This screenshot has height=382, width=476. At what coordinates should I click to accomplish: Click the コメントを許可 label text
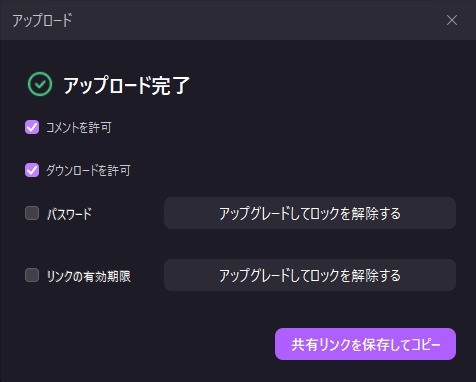click(x=79, y=127)
